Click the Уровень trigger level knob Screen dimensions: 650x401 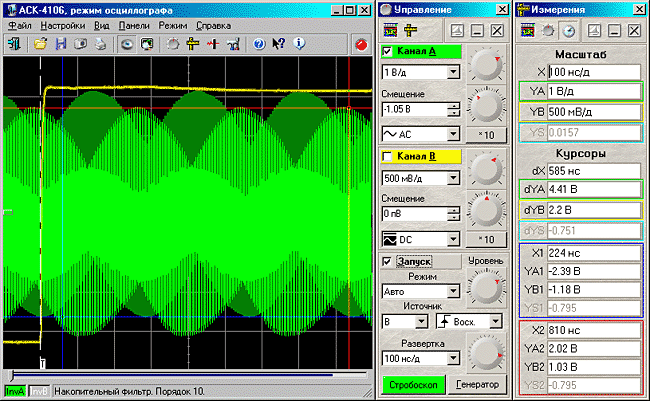point(487,288)
